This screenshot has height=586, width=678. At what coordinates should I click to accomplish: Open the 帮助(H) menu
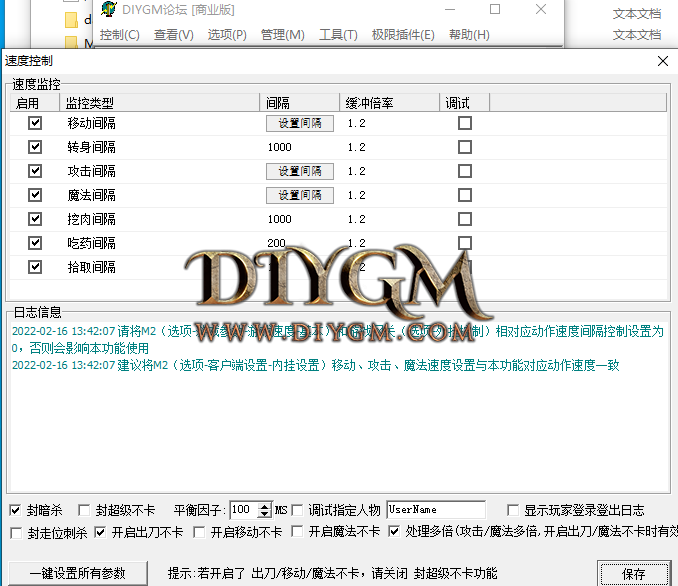tap(469, 35)
